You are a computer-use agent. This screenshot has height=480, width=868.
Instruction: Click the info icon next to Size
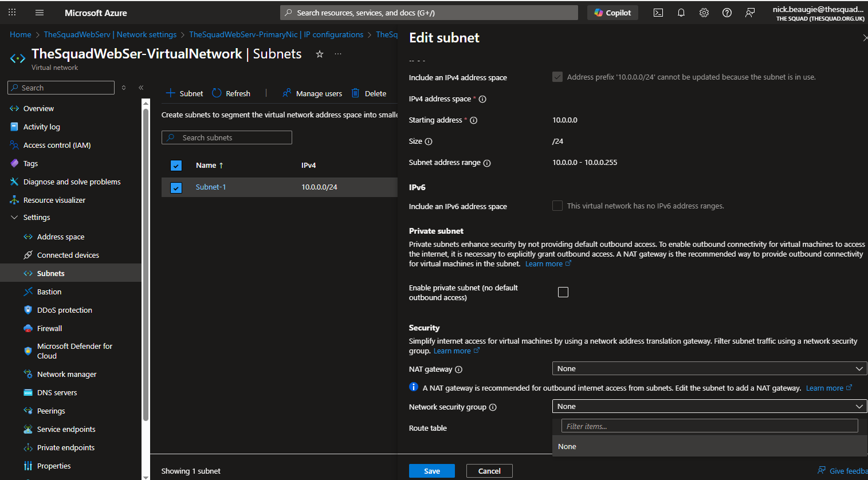click(429, 141)
